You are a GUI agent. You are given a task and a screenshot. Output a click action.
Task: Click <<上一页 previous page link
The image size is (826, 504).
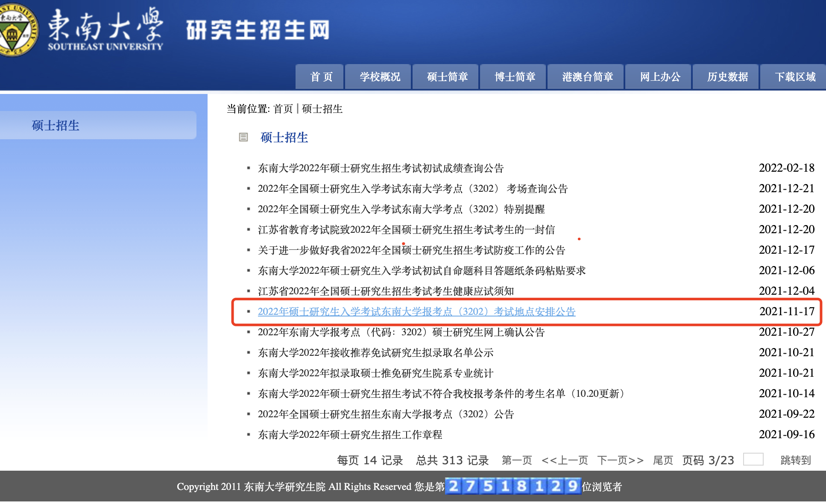[565, 460]
